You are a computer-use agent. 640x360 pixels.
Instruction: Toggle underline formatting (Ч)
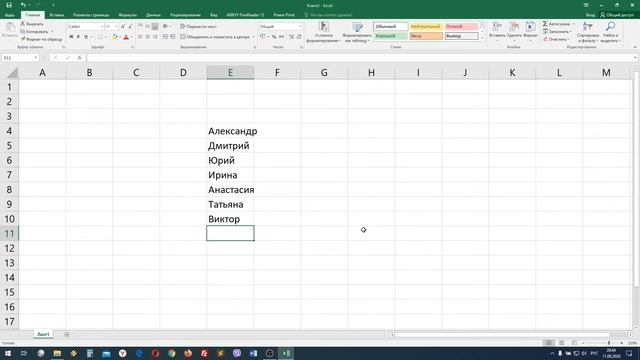[x=86, y=37]
